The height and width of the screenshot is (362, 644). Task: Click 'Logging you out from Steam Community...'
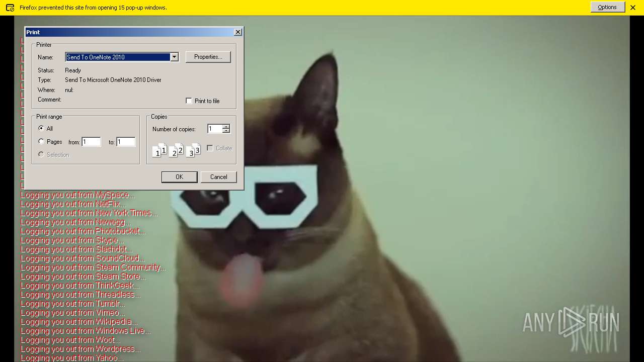point(93,267)
